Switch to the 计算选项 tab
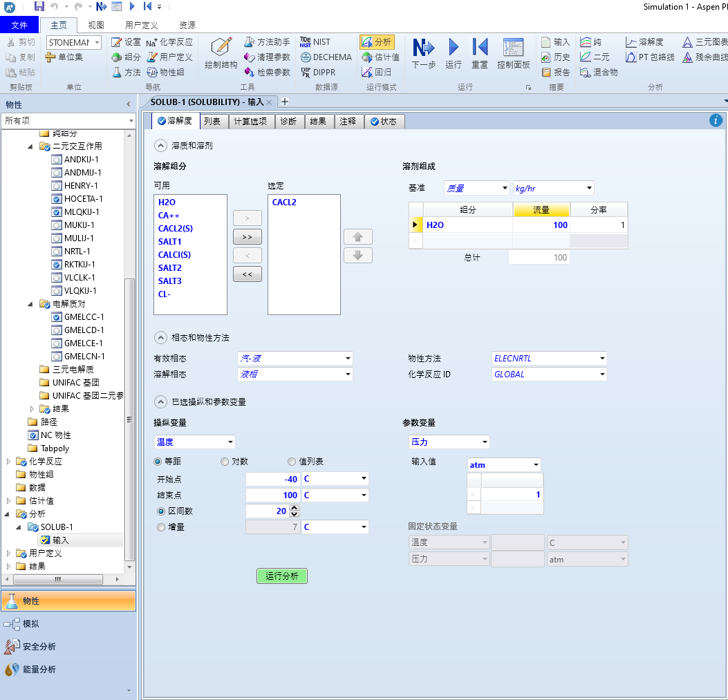Viewport: 728px width, 700px height. [250, 121]
